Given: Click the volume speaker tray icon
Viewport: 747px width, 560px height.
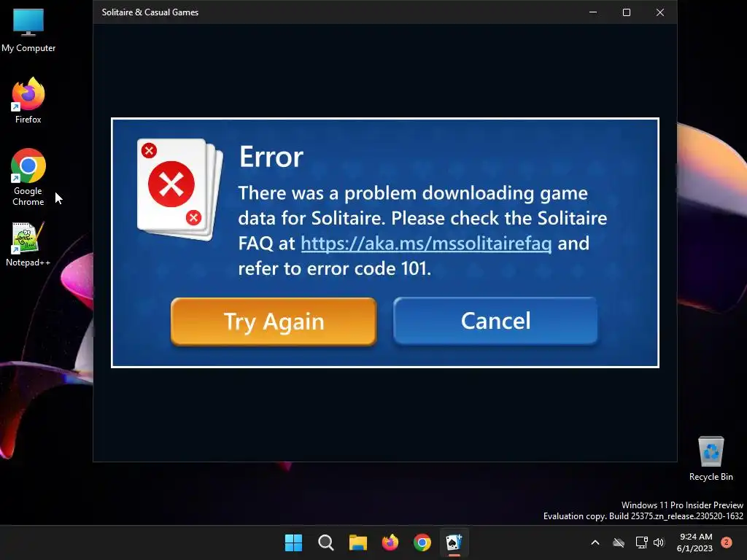Looking at the screenshot, I should point(659,542).
